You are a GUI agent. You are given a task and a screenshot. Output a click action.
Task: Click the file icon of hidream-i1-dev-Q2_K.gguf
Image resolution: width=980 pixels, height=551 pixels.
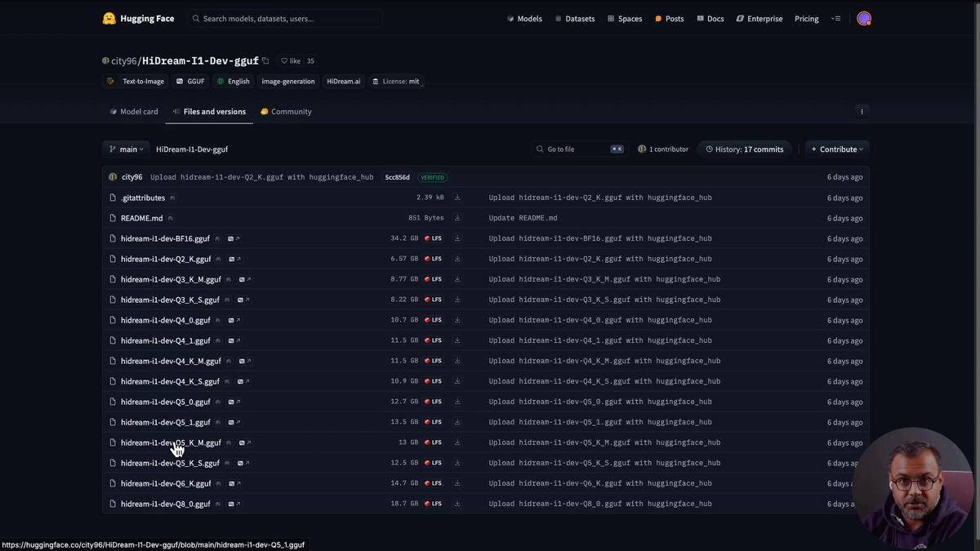[x=113, y=259]
